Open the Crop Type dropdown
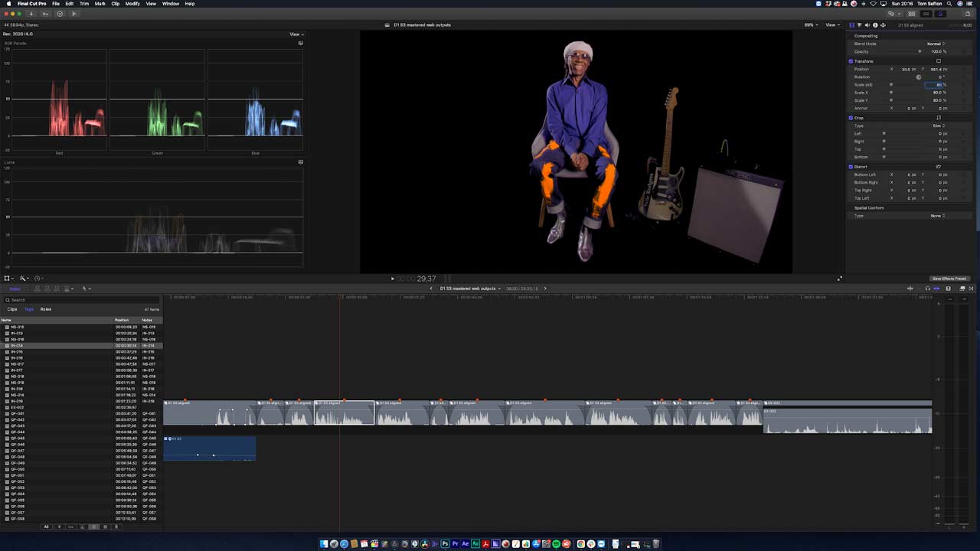The height and width of the screenshot is (551, 980). [x=937, y=126]
